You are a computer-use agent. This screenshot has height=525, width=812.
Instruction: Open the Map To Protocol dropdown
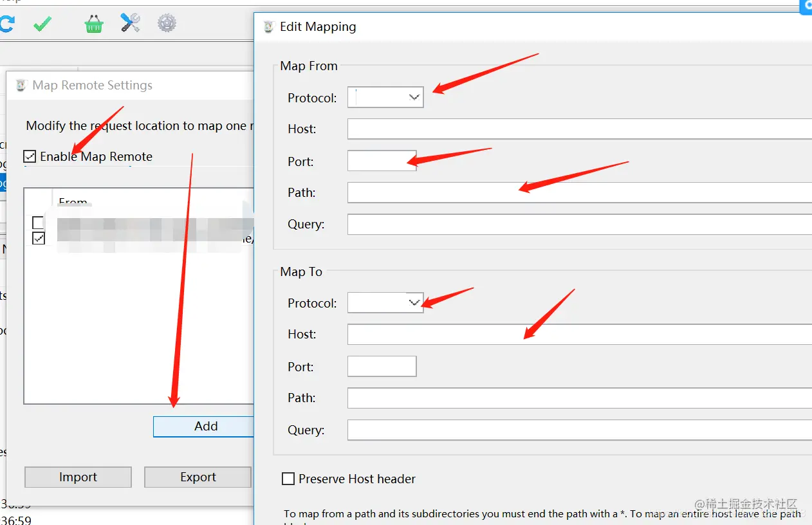coord(385,302)
